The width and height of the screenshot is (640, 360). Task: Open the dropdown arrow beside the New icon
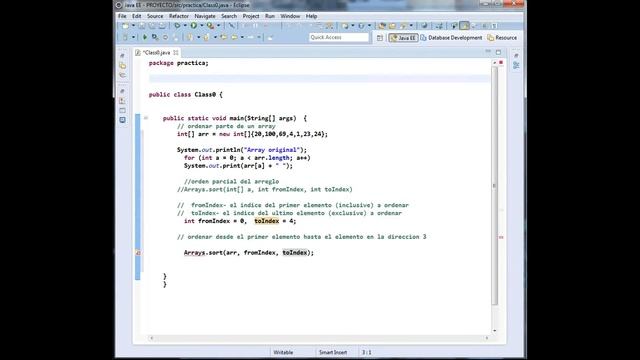pos(133,26)
